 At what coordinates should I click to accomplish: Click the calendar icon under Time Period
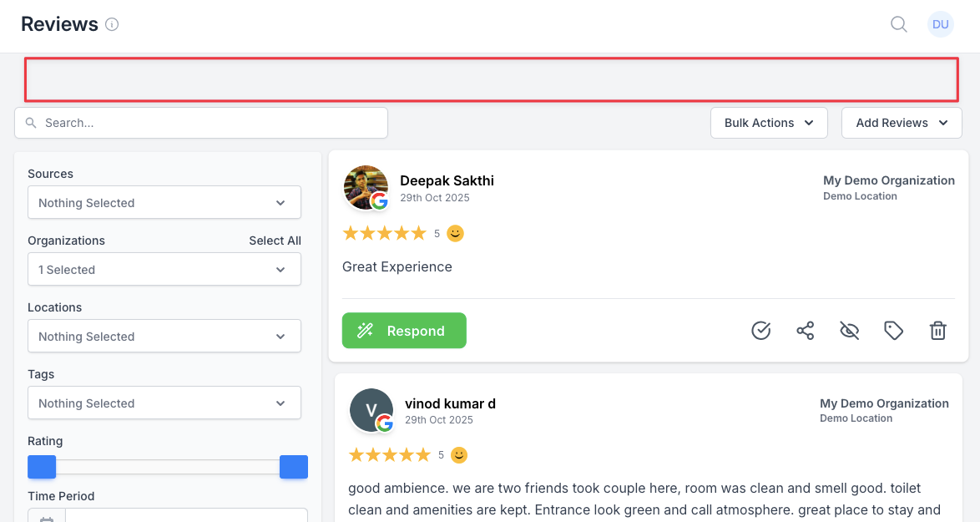[47, 516]
